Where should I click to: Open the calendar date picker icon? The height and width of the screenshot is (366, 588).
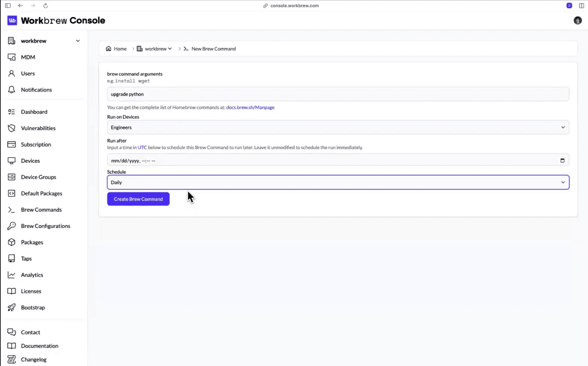pyautogui.click(x=562, y=160)
